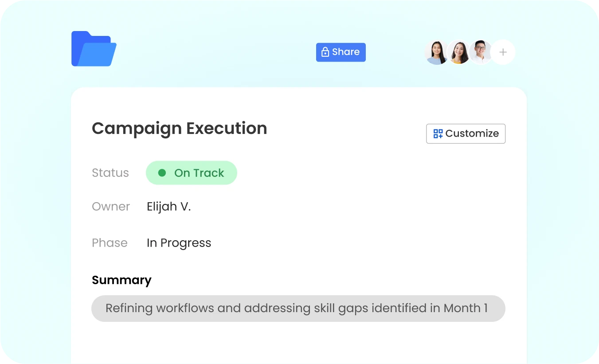Click the Phase field label
The height and width of the screenshot is (364, 599).
point(110,243)
